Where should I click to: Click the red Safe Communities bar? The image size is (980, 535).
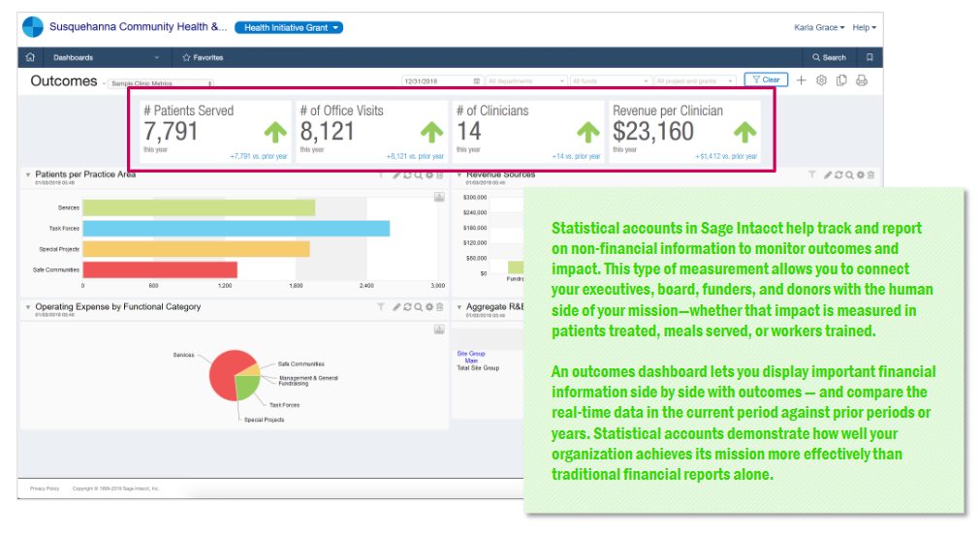point(160,269)
